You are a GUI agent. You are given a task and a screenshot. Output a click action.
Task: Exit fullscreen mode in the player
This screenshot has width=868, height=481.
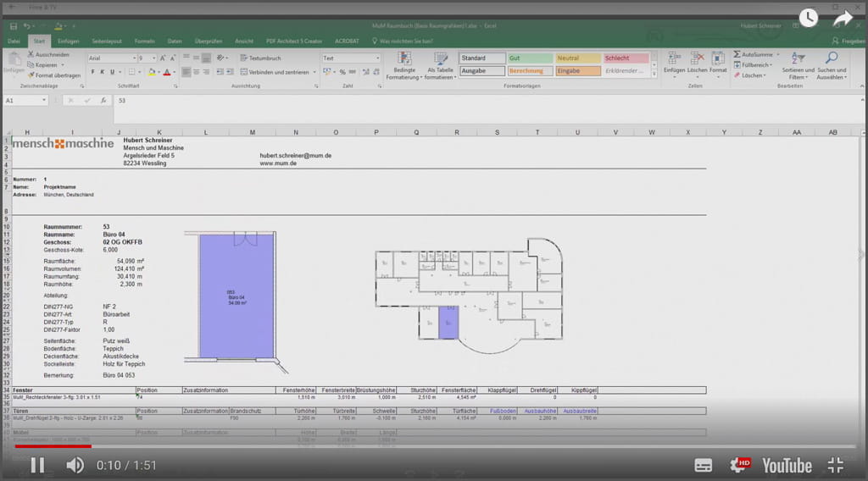(835, 464)
